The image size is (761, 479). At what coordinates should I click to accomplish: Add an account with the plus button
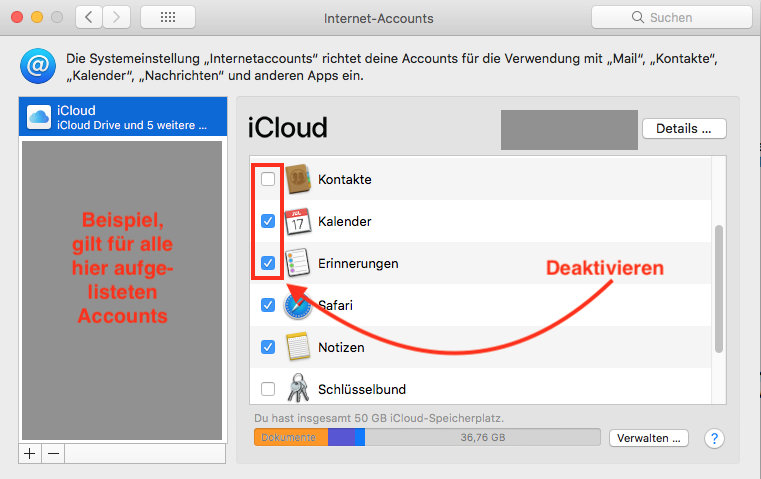click(x=30, y=454)
